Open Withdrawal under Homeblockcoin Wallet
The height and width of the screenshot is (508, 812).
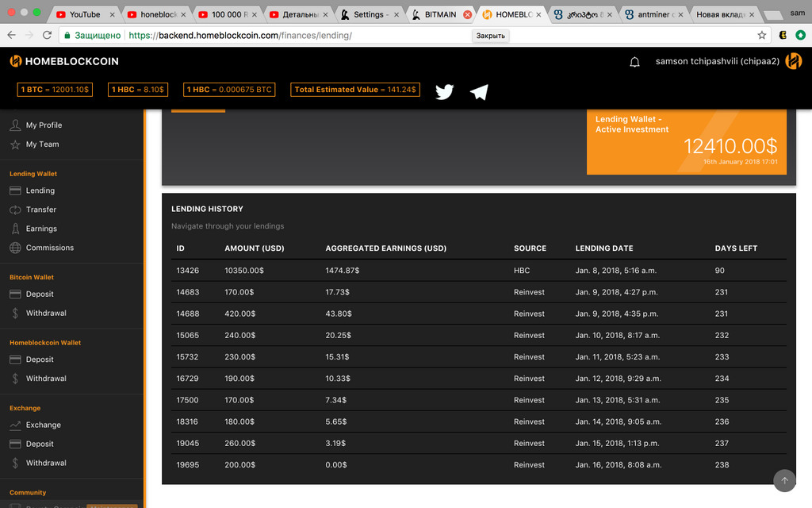tap(46, 379)
